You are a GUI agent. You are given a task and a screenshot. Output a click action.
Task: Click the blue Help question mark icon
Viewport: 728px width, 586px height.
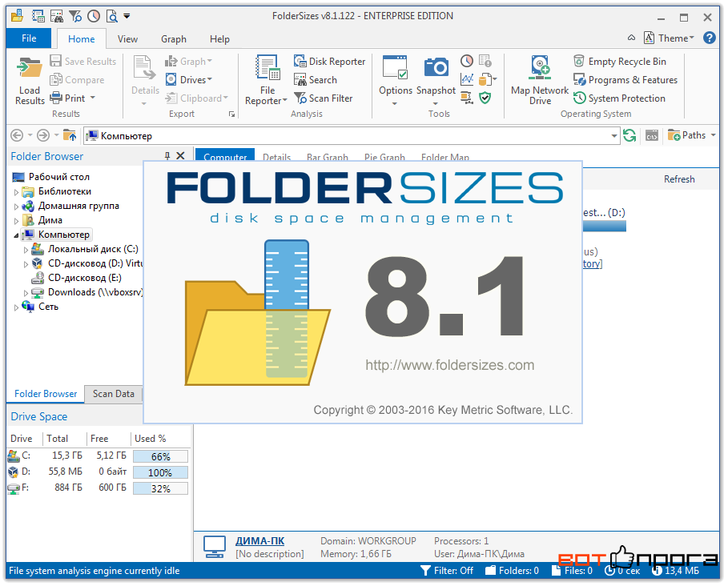(709, 38)
